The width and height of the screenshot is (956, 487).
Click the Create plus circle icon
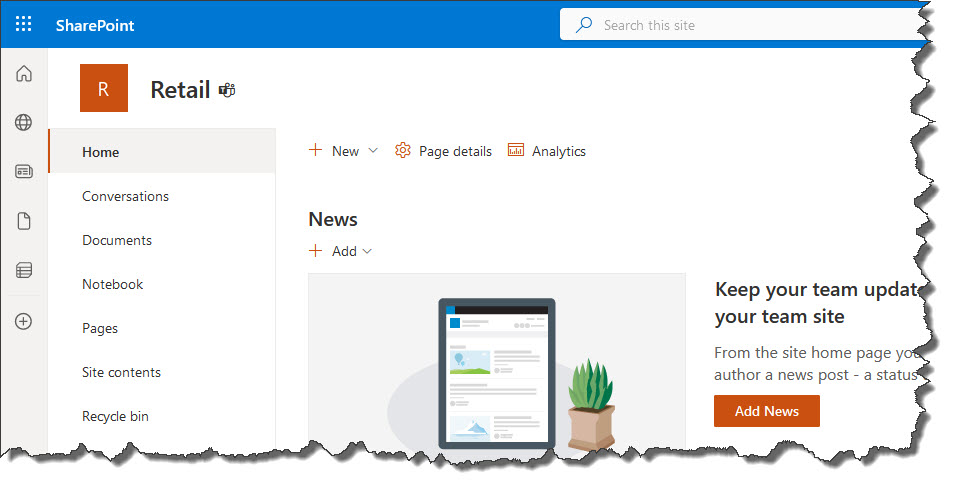click(24, 321)
